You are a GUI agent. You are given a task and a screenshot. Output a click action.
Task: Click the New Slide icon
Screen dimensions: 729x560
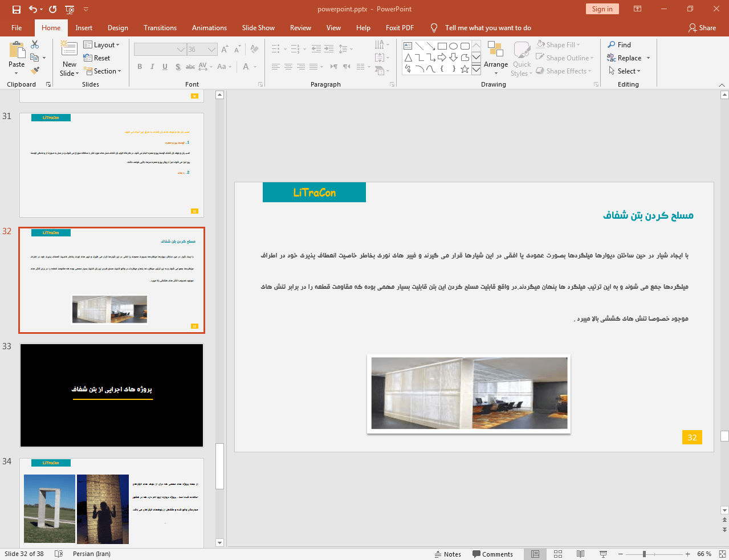coord(69,49)
